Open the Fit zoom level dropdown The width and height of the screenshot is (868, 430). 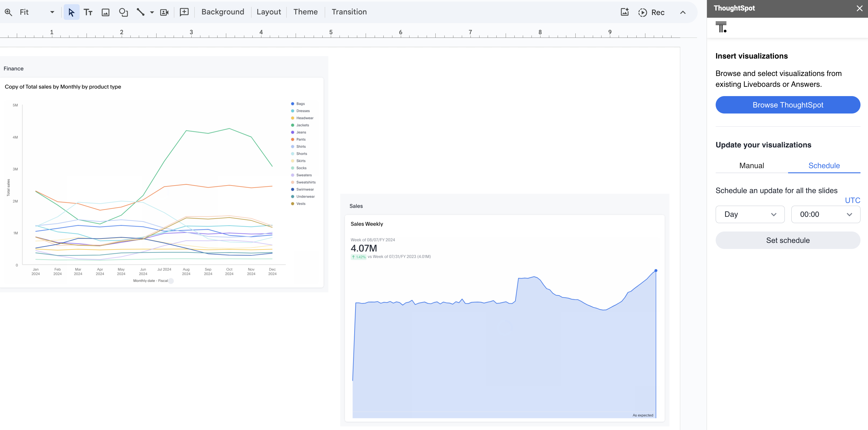[37, 12]
